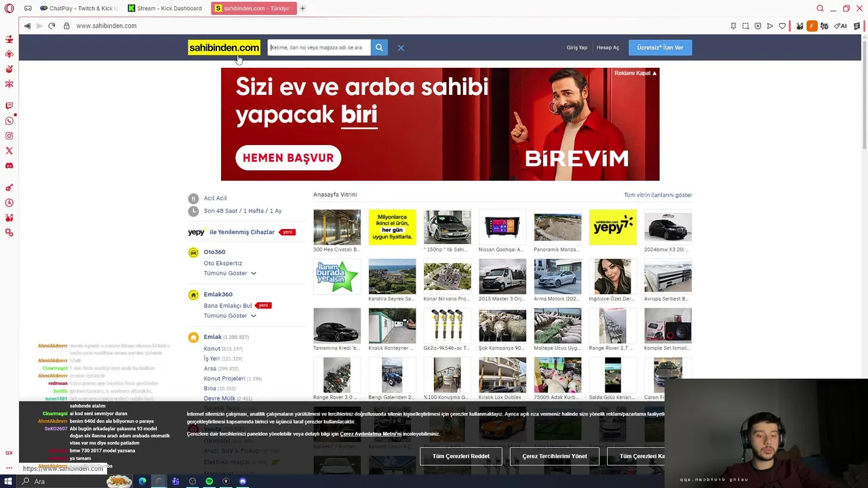Open 2024 bmw X3 20i listing thumbnail
The width and height of the screenshot is (868, 488).
pyautogui.click(x=668, y=227)
